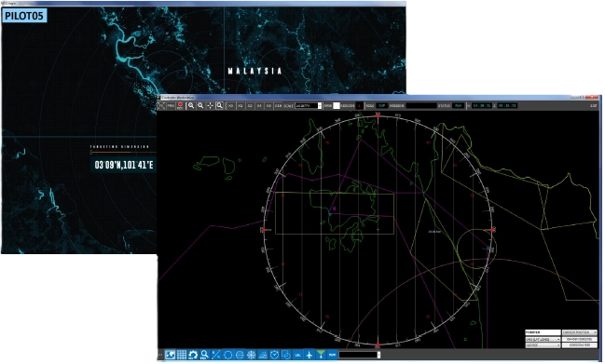The height and width of the screenshot is (364, 605).
Task: Click the second zoom magnifier icon
Action: [200, 105]
